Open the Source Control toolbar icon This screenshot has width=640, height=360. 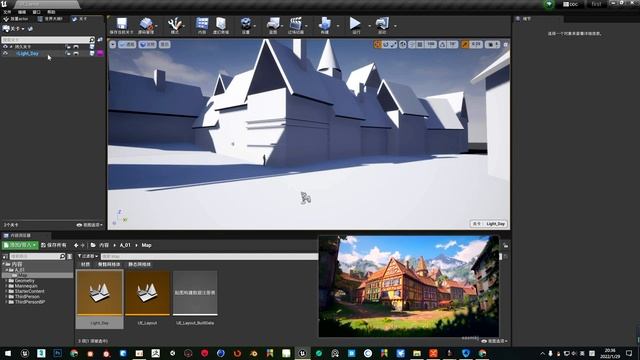[x=146, y=25]
